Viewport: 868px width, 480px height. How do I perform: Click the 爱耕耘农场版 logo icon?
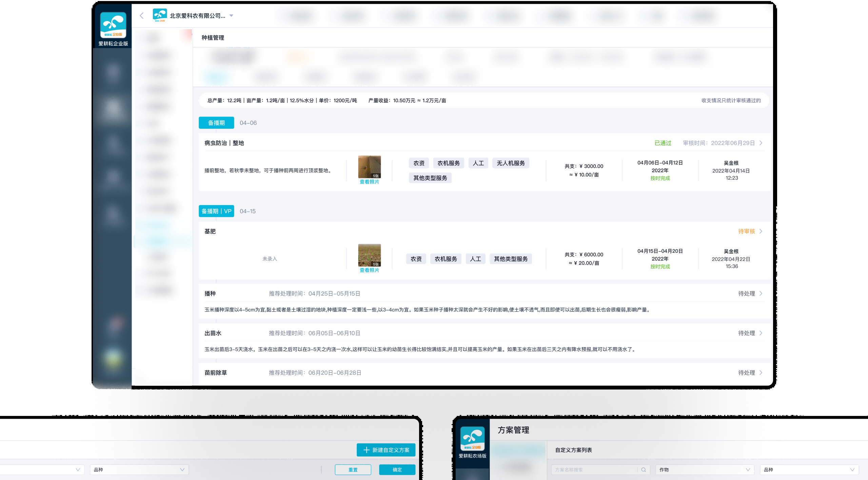coord(472,439)
